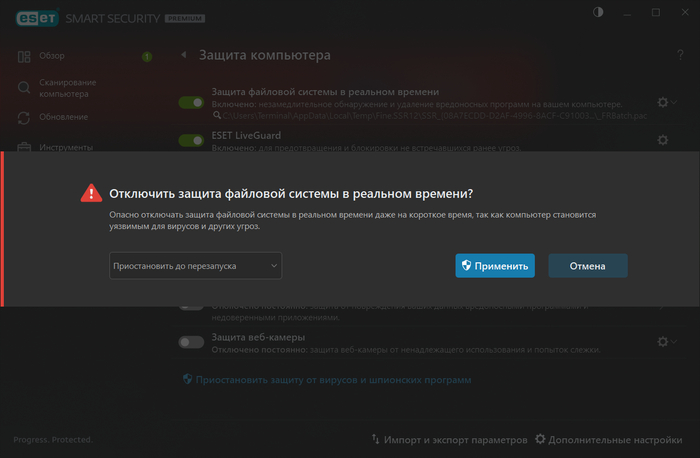Go to Инструменты in the sidebar
This screenshot has height=458, width=700.
click(x=67, y=147)
